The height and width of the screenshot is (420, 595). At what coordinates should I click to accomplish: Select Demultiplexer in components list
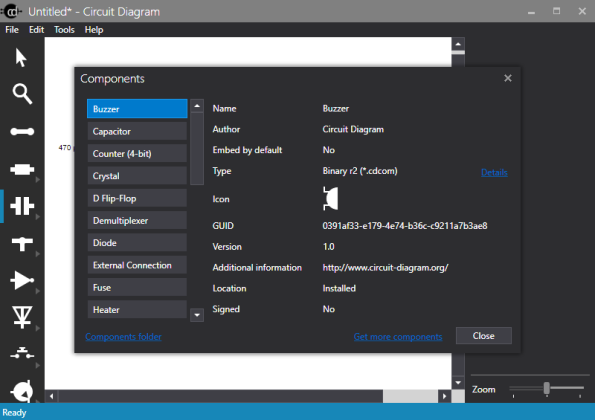[137, 220]
